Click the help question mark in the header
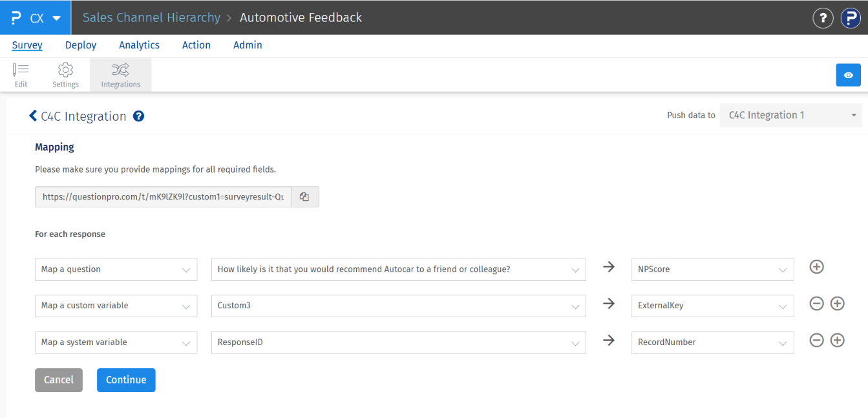This screenshot has height=418, width=868. point(823,17)
